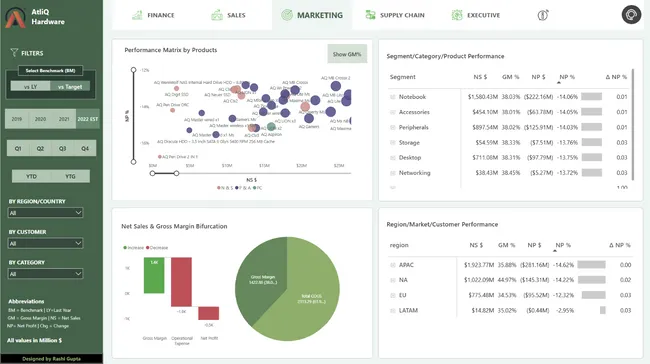
Task: Select fiscal year 2022 EST
Action: [x=87, y=119]
